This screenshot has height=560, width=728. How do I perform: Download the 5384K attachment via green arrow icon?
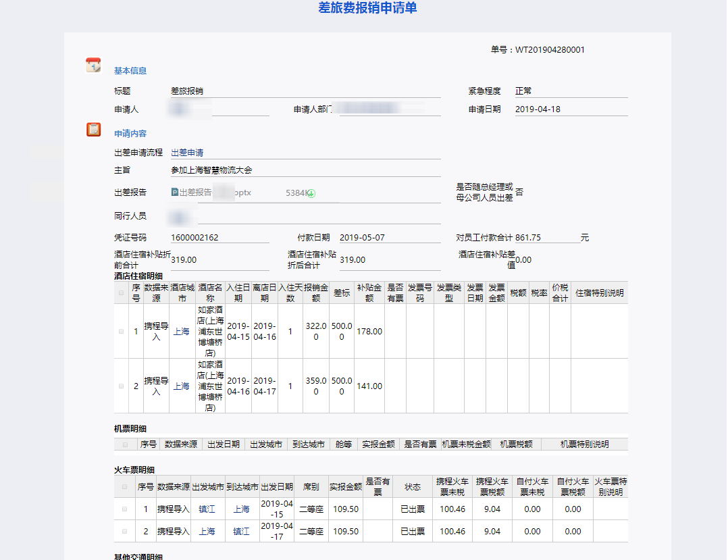(x=311, y=193)
